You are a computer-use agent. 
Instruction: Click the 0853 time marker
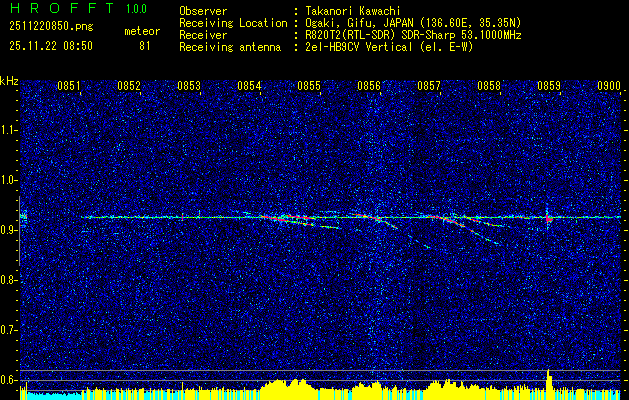189,86
